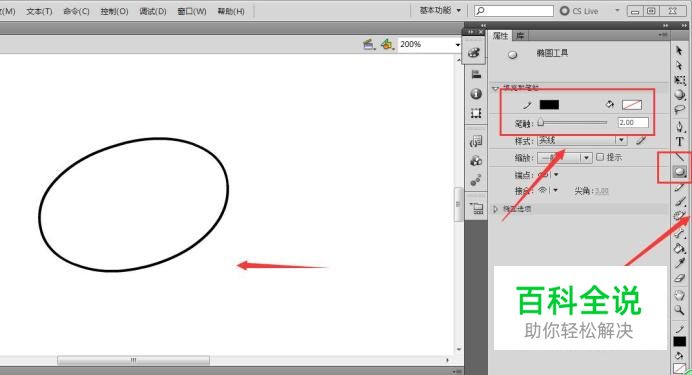Click the horizontal stage scrollbar thumb
The height and width of the screenshot is (375, 692).
[133, 360]
